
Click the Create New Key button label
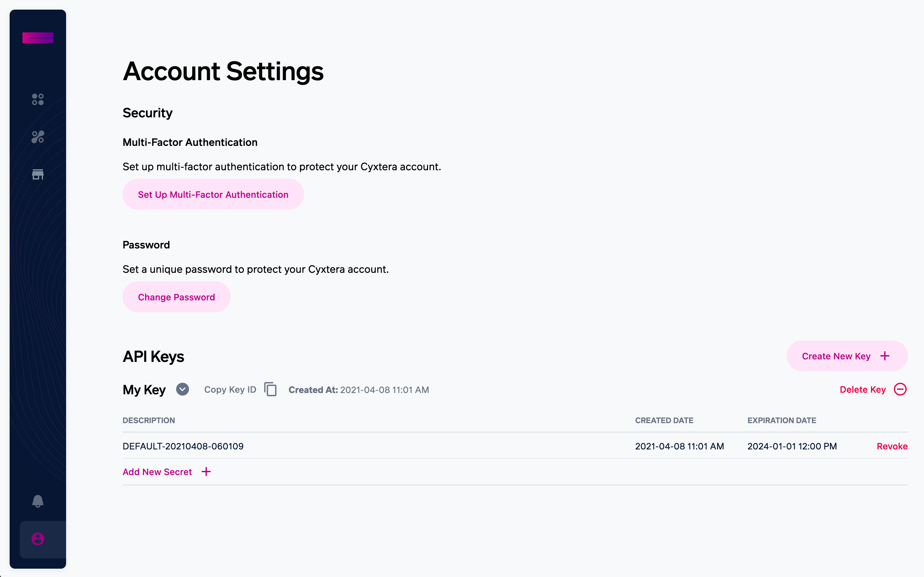836,356
